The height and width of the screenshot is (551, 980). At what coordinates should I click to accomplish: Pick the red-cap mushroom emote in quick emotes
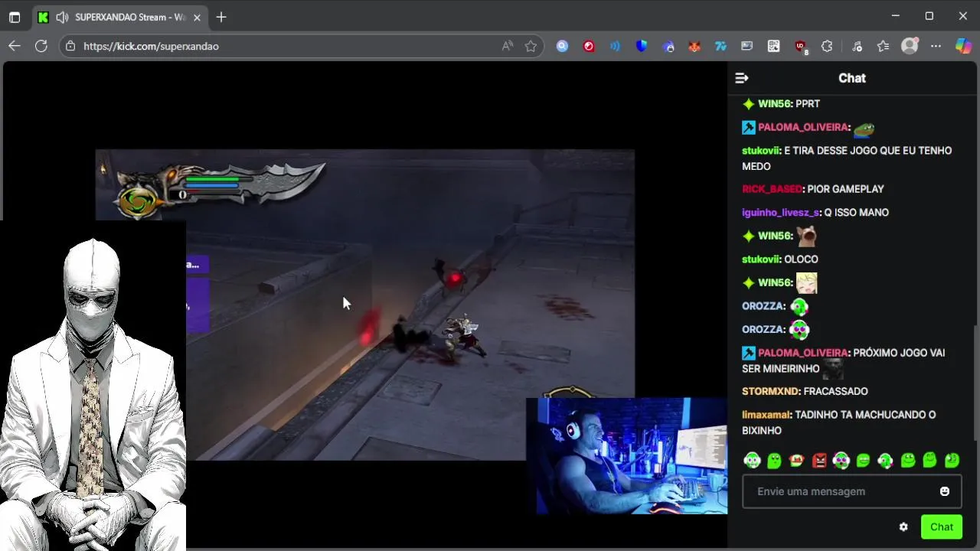pyautogui.click(x=796, y=460)
